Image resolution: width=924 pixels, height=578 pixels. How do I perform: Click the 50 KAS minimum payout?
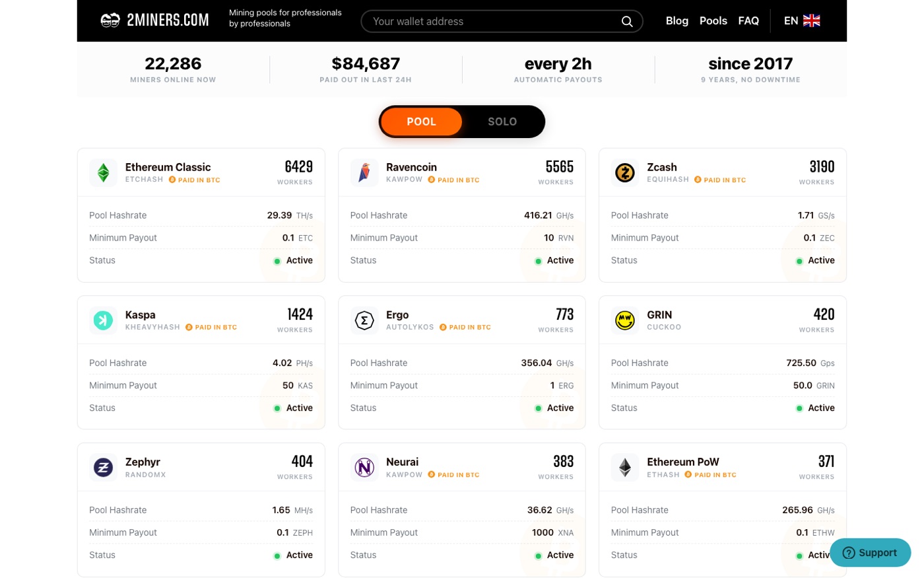click(297, 386)
